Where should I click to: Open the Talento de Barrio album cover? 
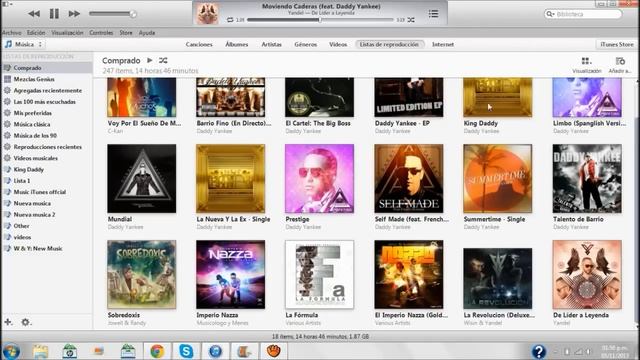[587, 178]
